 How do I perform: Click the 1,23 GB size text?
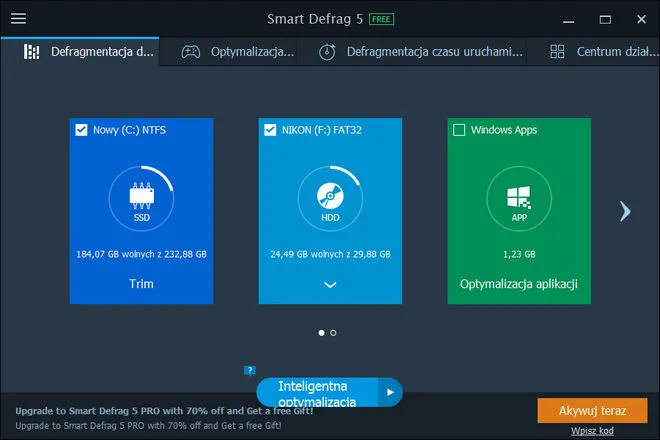coord(519,254)
